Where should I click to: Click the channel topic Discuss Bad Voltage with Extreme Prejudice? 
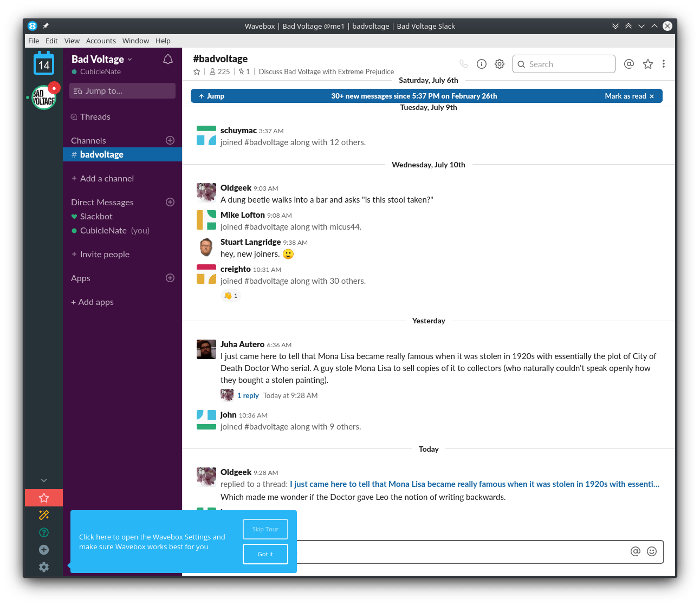pyautogui.click(x=326, y=71)
